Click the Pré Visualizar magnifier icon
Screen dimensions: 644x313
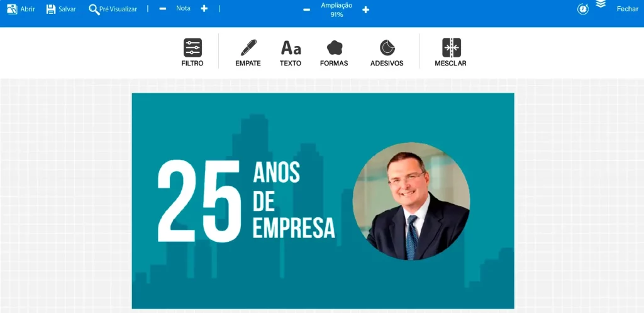(94, 9)
